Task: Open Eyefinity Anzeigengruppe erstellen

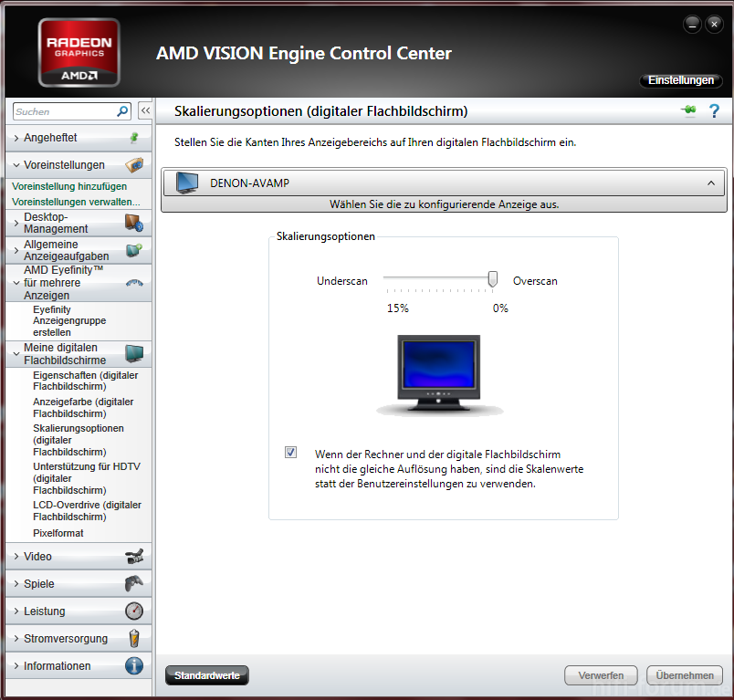Action: (x=69, y=321)
